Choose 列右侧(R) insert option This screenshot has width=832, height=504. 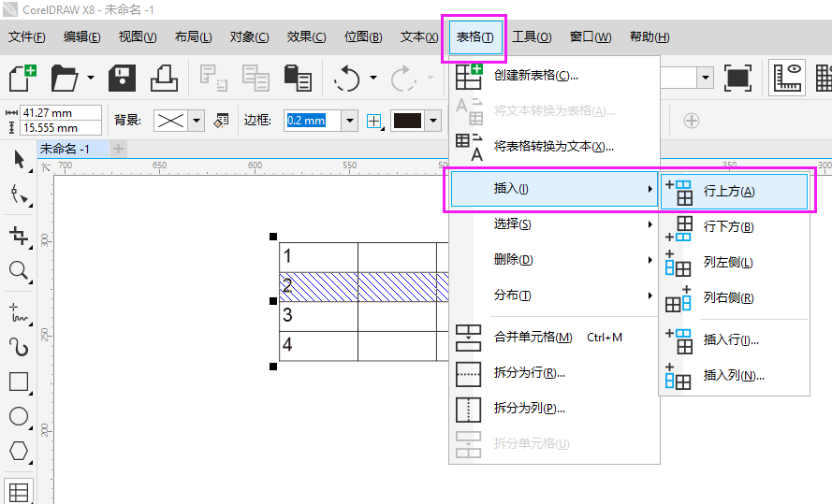tap(734, 298)
